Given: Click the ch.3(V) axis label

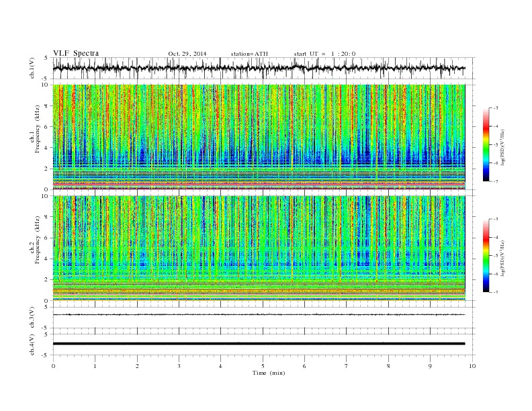Looking at the screenshot, I should pyautogui.click(x=32, y=318).
